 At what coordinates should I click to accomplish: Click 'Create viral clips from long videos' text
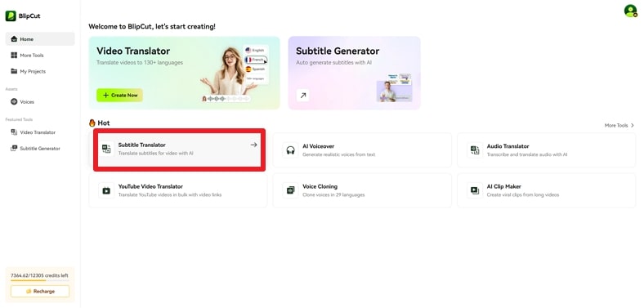pos(523,194)
